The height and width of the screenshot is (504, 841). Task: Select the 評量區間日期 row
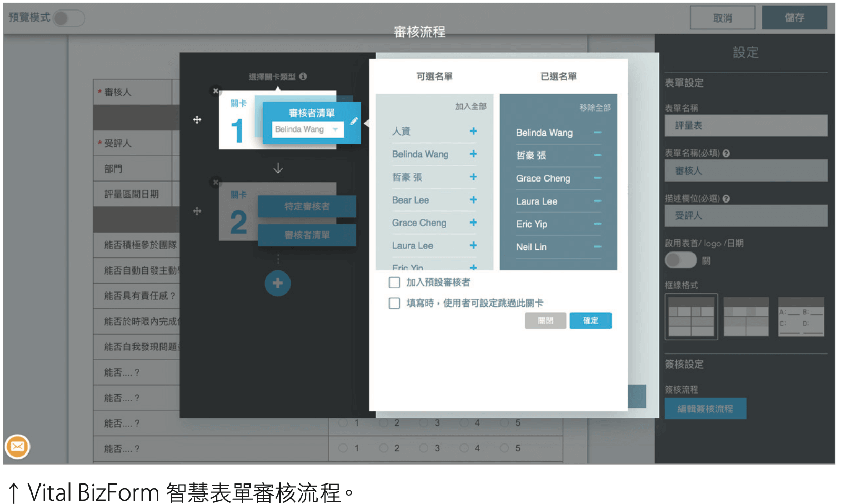tap(136, 194)
